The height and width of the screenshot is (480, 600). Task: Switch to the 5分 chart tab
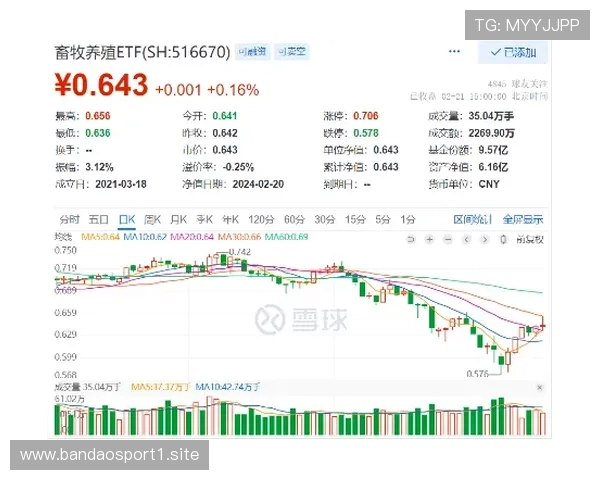coord(383,220)
